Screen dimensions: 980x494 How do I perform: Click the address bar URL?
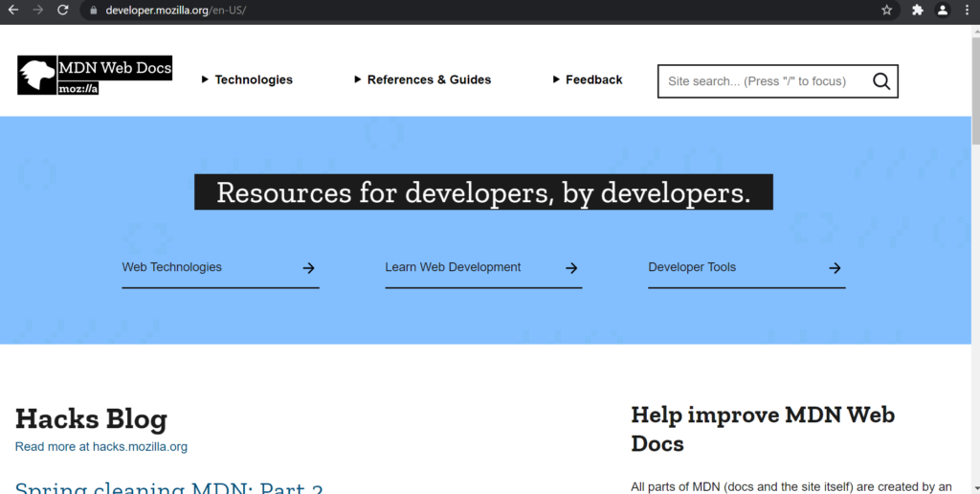coord(176,11)
